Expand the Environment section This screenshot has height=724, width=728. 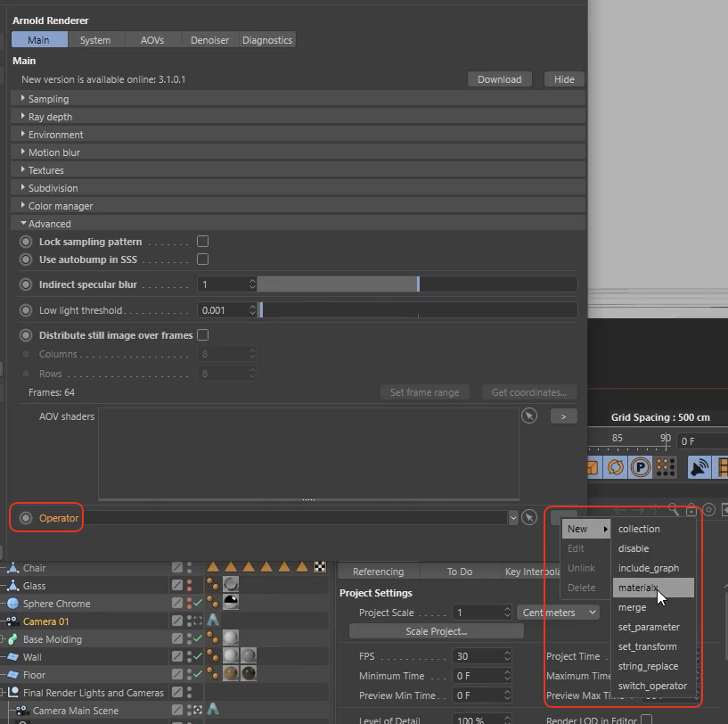(298, 135)
